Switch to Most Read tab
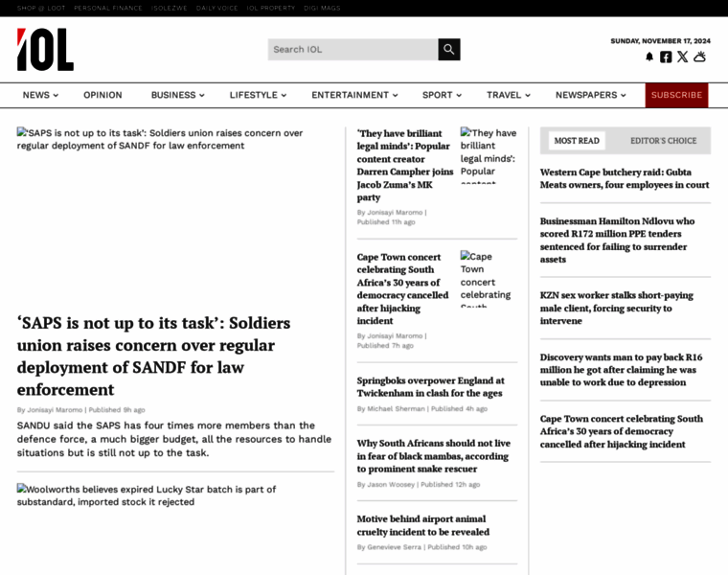 pyautogui.click(x=577, y=141)
